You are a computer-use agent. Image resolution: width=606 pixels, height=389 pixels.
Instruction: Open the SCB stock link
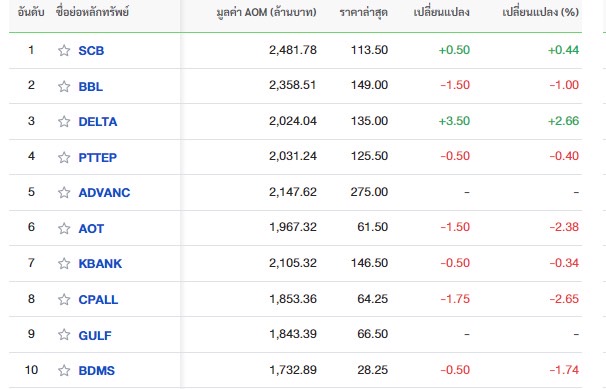(91, 51)
